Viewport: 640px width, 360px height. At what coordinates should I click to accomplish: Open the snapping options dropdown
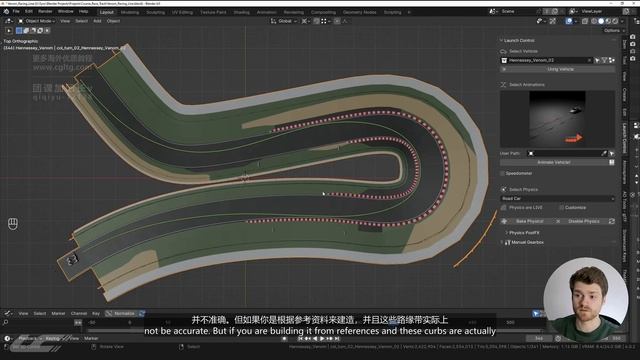point(325,21)
